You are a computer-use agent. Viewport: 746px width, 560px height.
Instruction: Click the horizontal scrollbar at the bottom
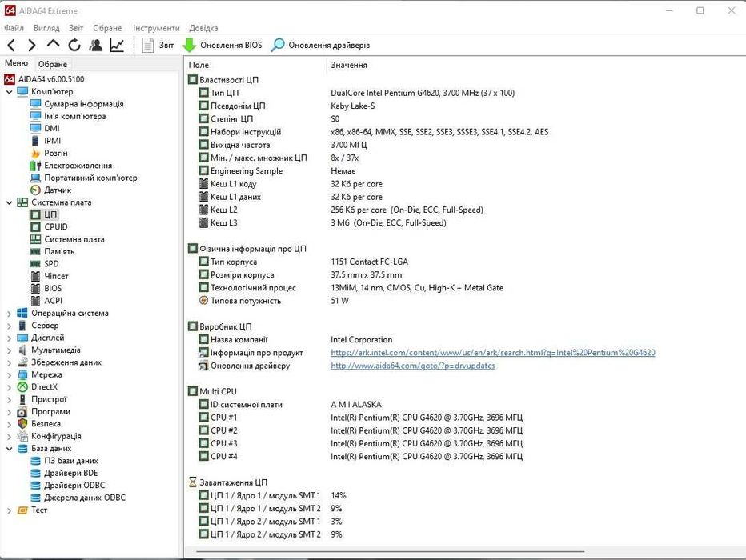click(x=390, y=552)
